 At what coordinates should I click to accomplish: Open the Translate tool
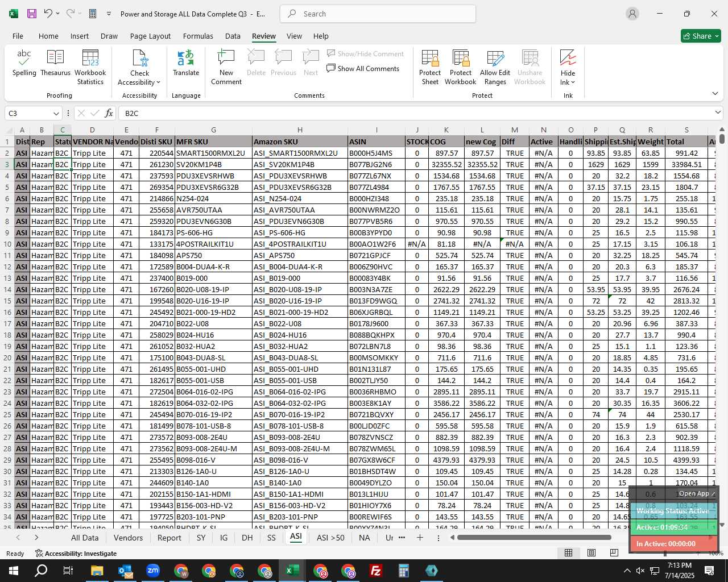click(186, 63)
